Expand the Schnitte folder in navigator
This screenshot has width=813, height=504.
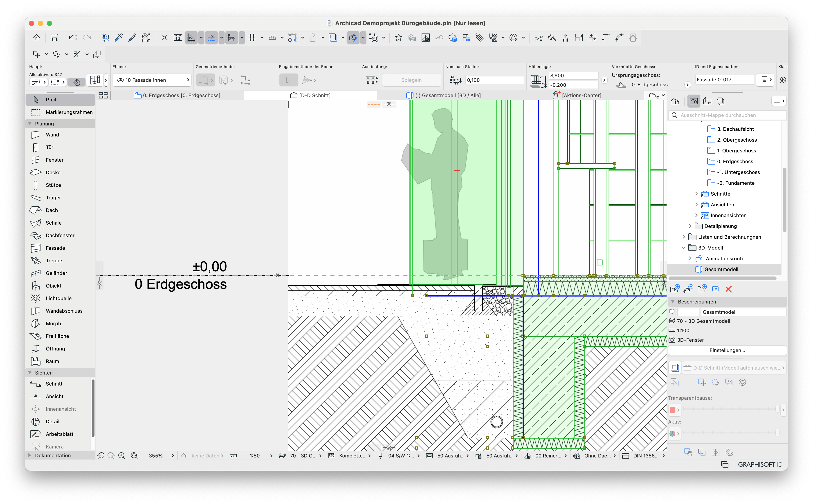[x=696, y=194]
